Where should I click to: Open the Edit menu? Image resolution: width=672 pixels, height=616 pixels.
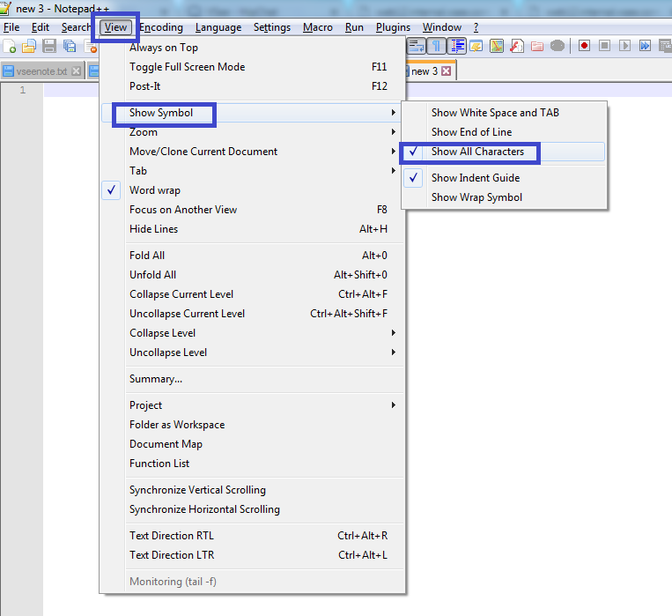(41, 27)
